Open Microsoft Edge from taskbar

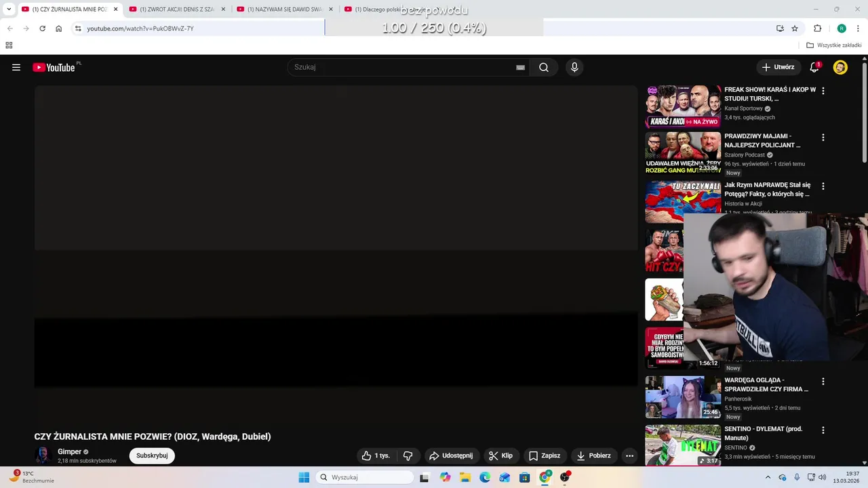(x=485, y=477)
